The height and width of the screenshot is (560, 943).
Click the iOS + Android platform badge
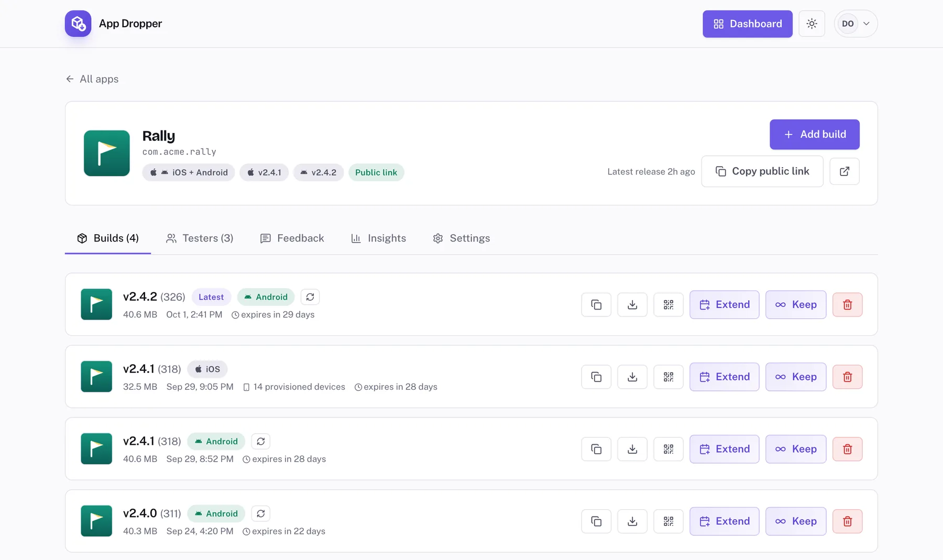[189, 172]
